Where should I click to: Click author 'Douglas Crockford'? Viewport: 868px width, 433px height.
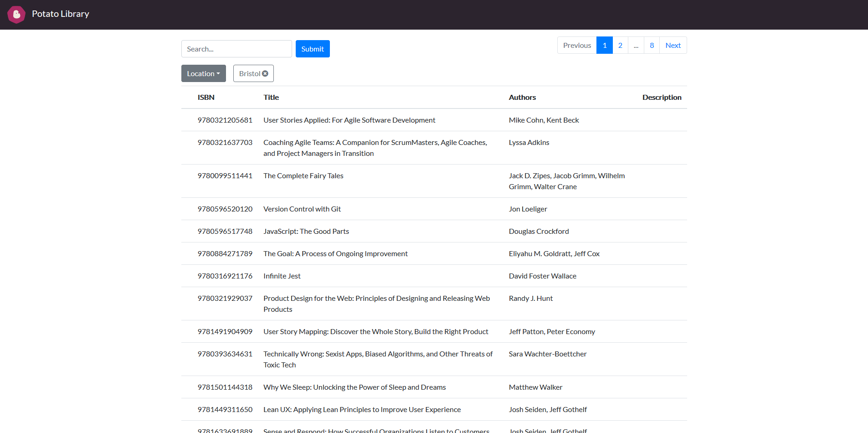[539, 231]
